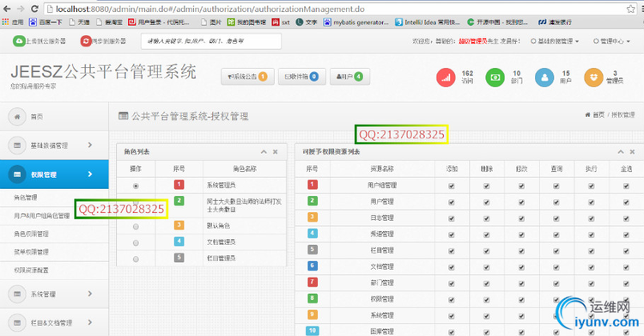Collapse 权限管理 using its sidebar chevron
Screen dimensions: 644x336
(x=90, y=174)
